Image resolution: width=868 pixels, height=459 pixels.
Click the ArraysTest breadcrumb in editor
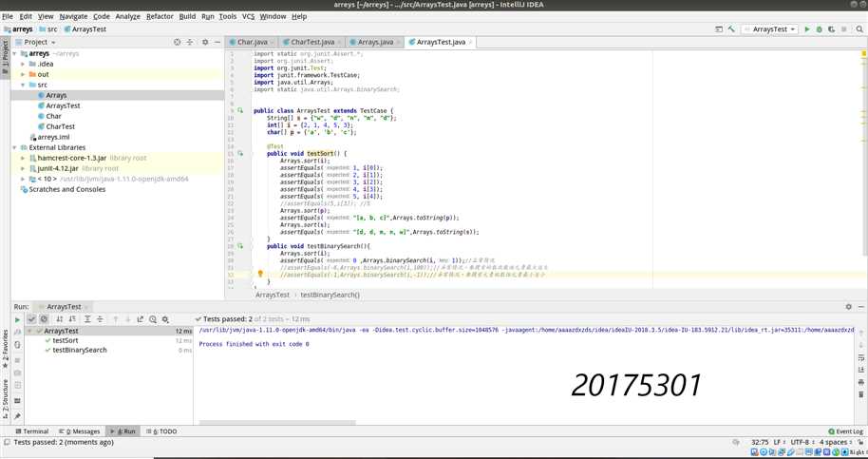pos(273,296)
